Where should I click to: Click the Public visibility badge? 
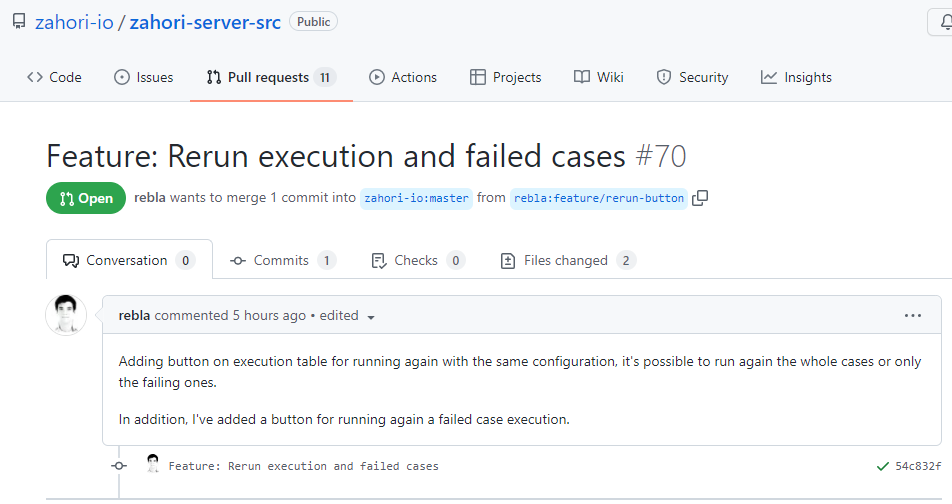tap(313, 22)
